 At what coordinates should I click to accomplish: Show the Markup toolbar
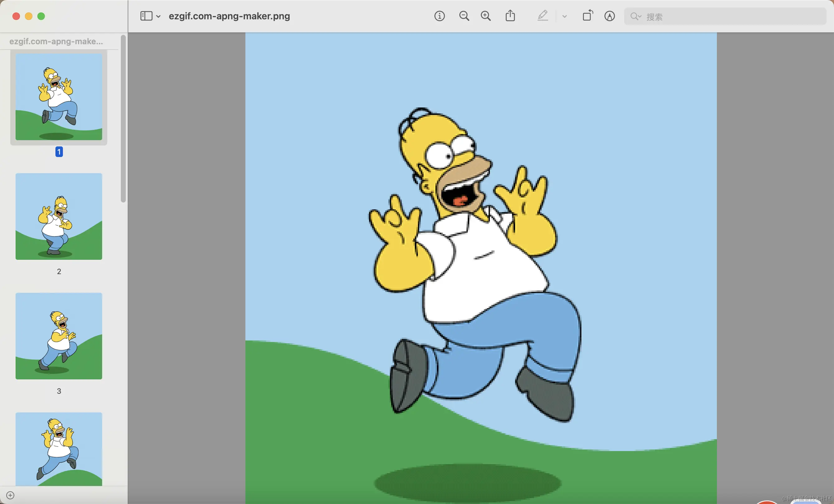click(609, 16)
